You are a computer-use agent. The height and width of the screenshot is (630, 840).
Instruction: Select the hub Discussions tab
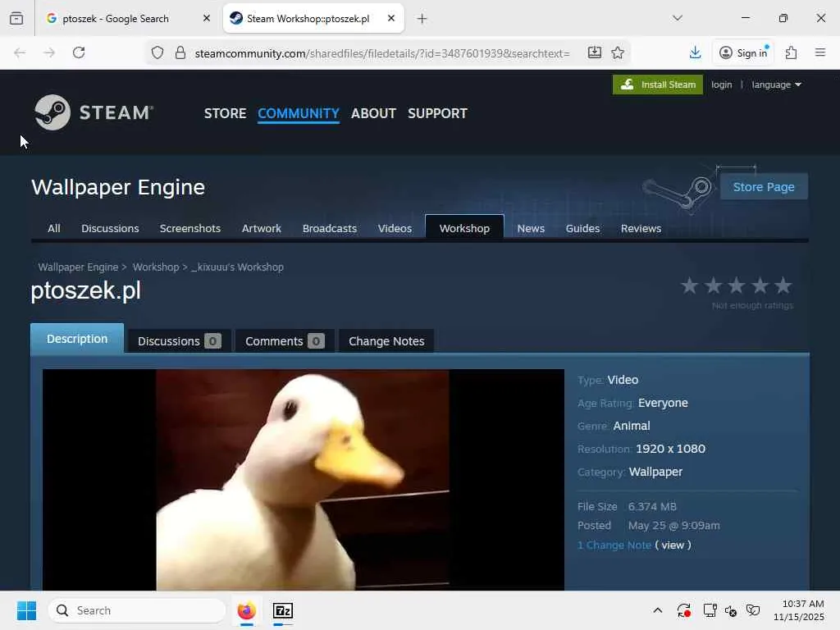(110, 228)
